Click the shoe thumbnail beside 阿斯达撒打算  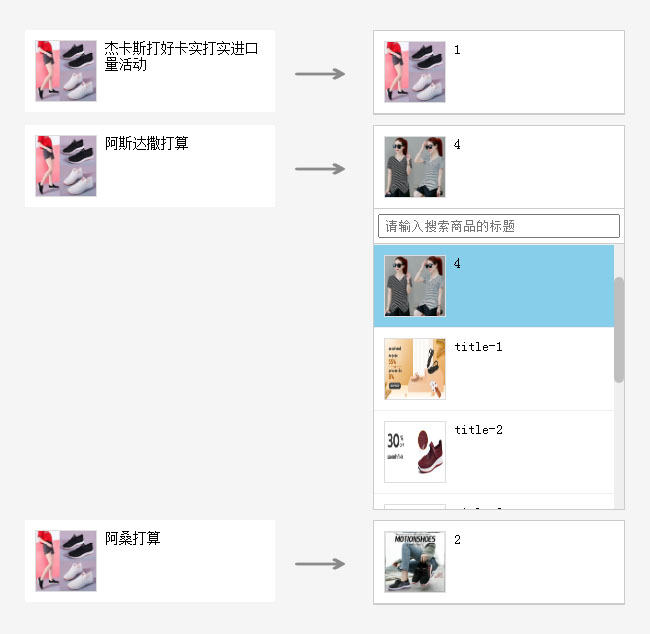coord(66,166)
